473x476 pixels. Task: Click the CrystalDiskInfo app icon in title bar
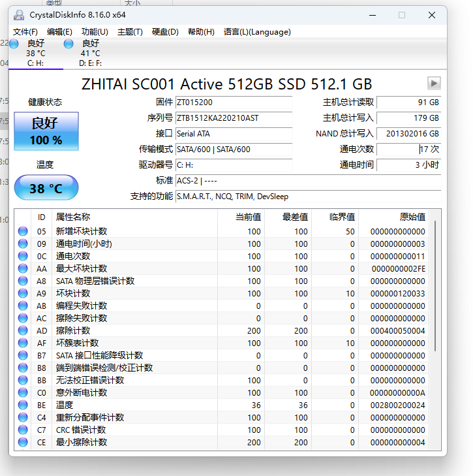click(x=19, y=15)
